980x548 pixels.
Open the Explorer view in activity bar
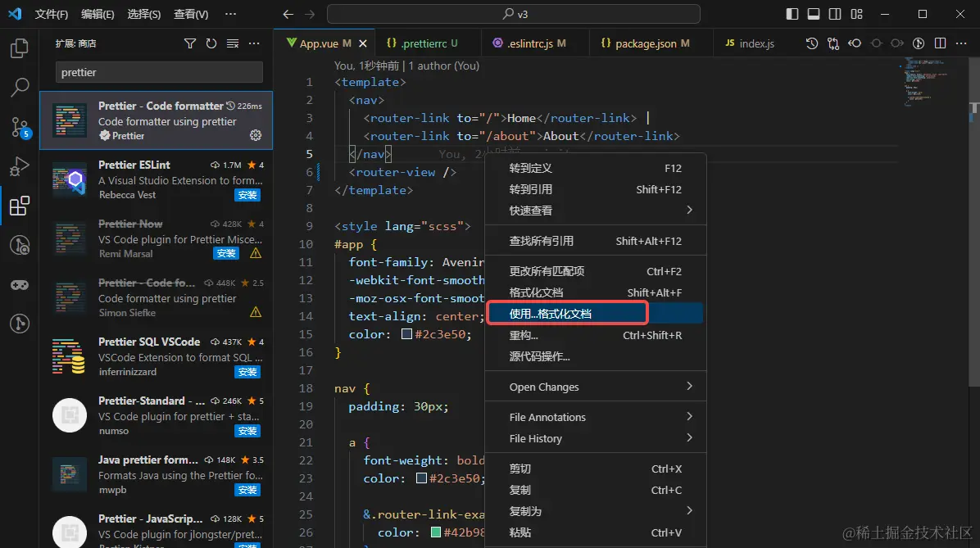click(x=20, y=48)
